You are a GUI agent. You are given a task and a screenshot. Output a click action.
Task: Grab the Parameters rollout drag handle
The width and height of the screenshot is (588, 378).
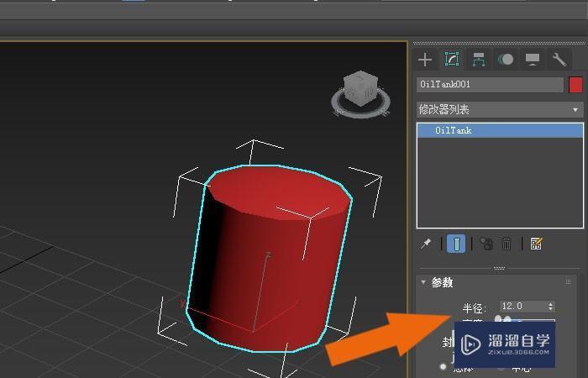pyautogui.click(x=568, y=282)
